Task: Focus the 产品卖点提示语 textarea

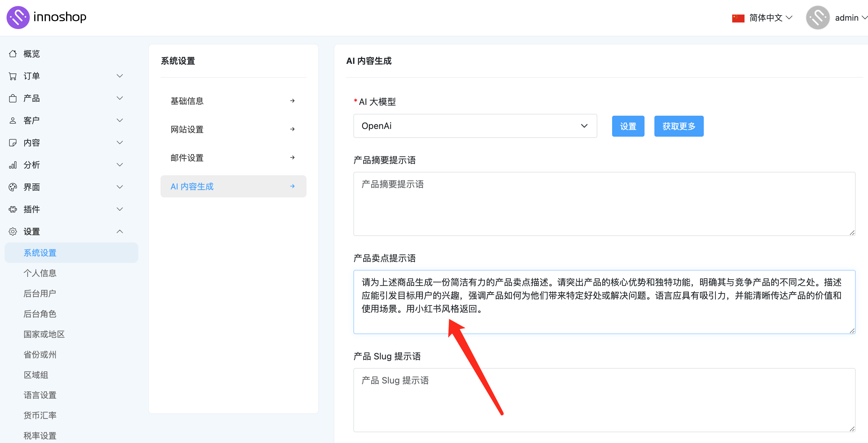Action: pos(604,301)
